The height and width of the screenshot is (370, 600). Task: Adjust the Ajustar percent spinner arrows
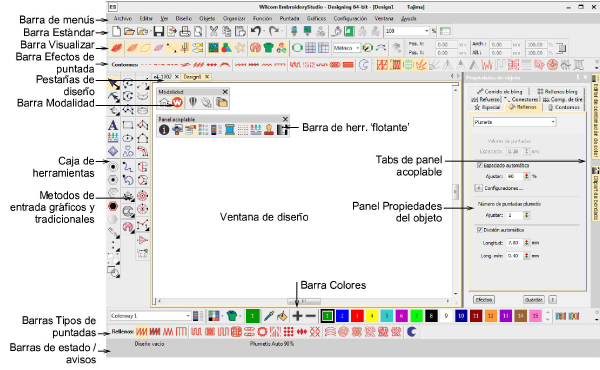527,176
